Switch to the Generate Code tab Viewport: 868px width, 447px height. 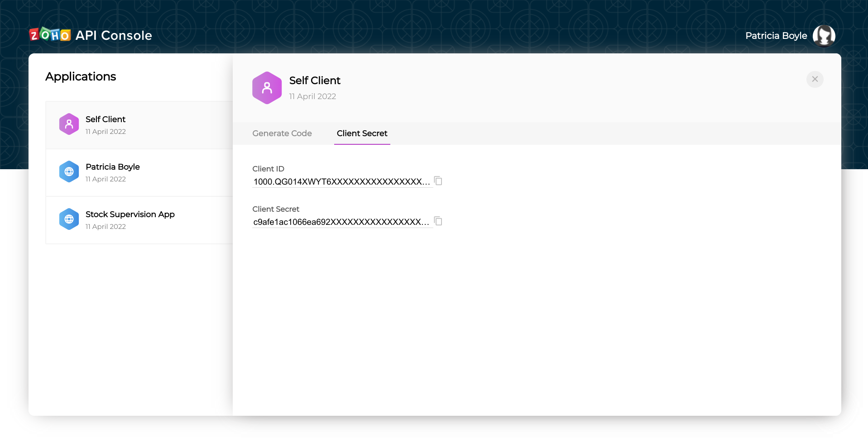(282, 133)
